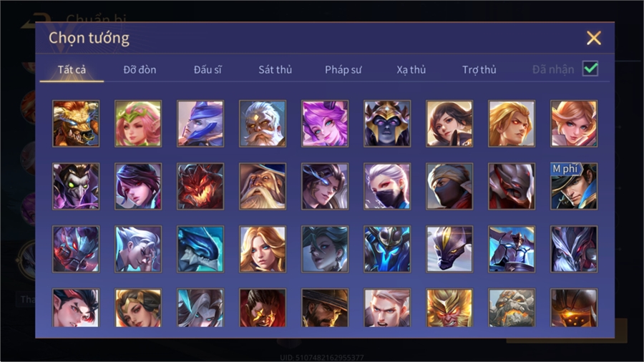Image resolution: width=644 pixels, height=362 pixels.
Task: Filter heroes by Sát thủ tab
Action: [x=275, y=70]
